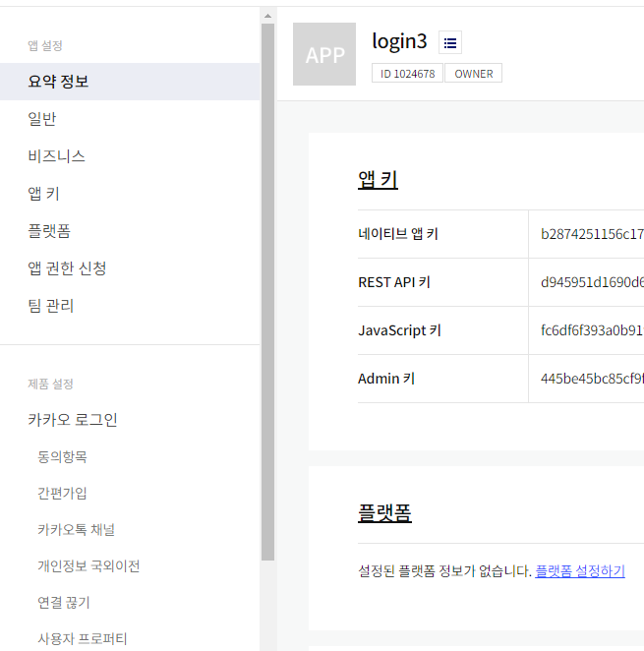Select 요약 정보 in the sidebar
644x651 pixels.
pos(130,82)
